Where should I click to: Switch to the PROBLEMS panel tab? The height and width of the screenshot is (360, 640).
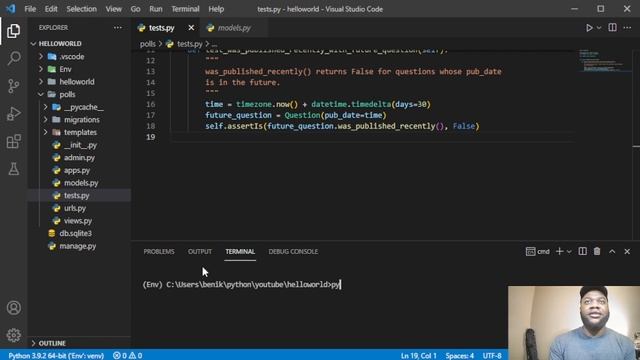159,251
